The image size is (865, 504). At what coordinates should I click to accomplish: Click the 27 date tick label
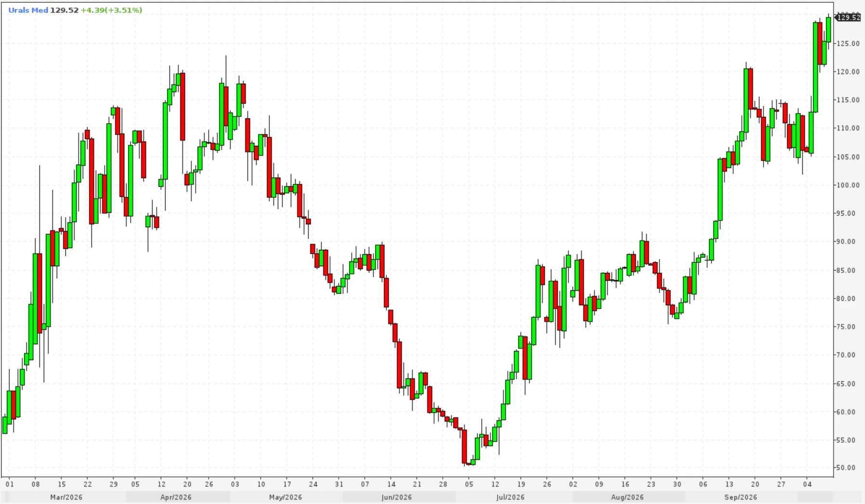click(x=781, y=484)
